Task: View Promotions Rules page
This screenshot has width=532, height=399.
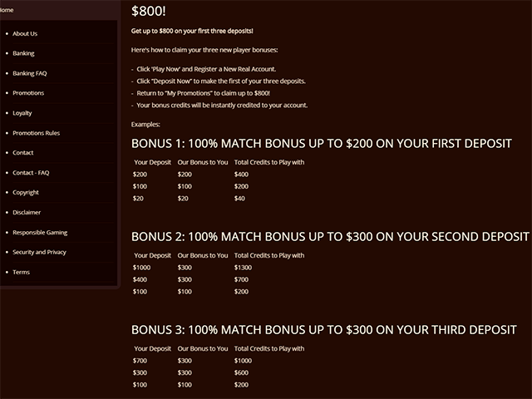Action: pyautogui.click(x=36, y=133)
